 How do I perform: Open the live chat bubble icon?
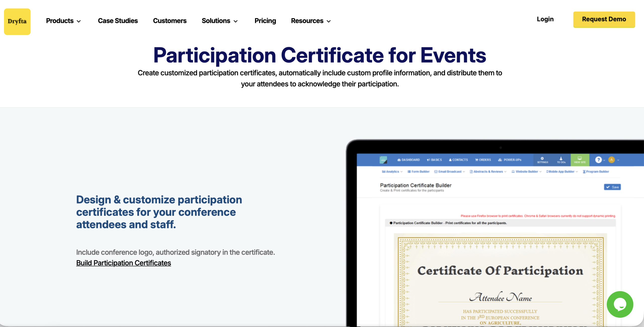click(x=620, y=304)
